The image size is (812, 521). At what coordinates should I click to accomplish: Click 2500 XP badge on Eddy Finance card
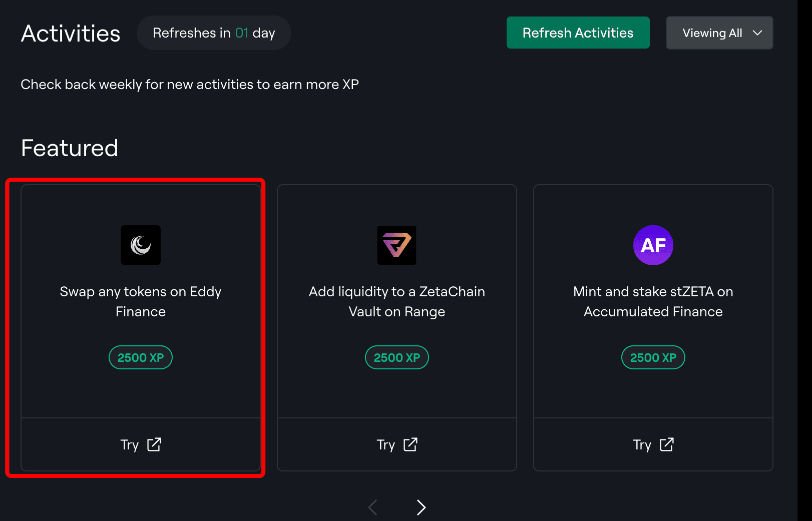coord(141,357)
